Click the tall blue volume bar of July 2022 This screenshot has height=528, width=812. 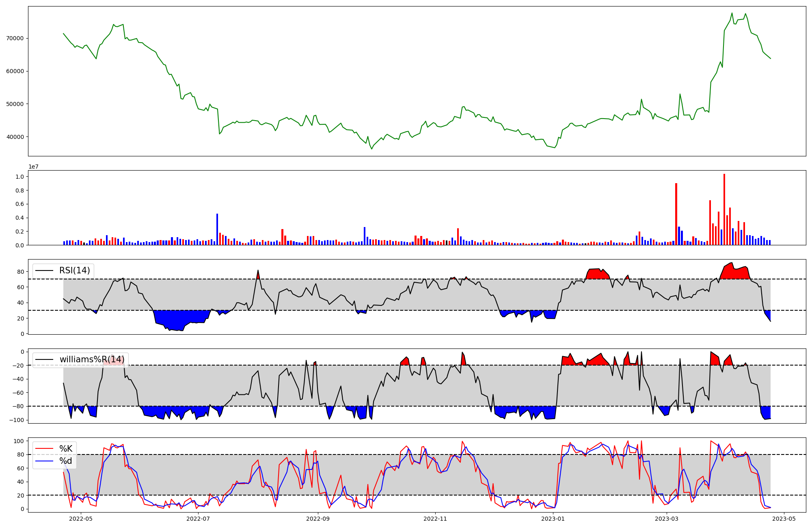click(217, 229)
